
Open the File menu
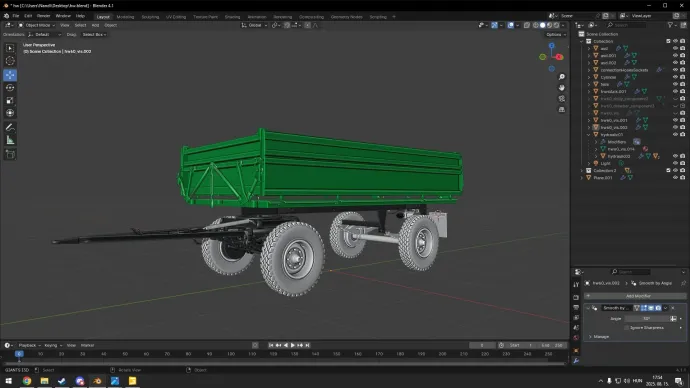click(16, 16)
